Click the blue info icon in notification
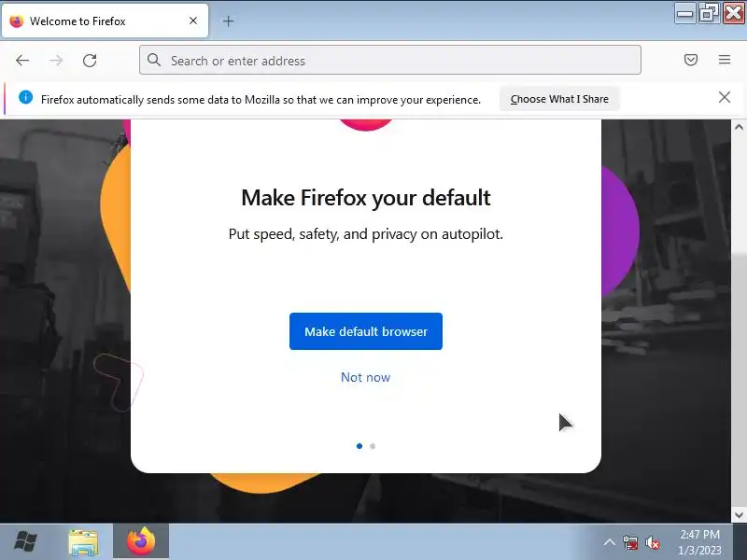 click(25, 98)
